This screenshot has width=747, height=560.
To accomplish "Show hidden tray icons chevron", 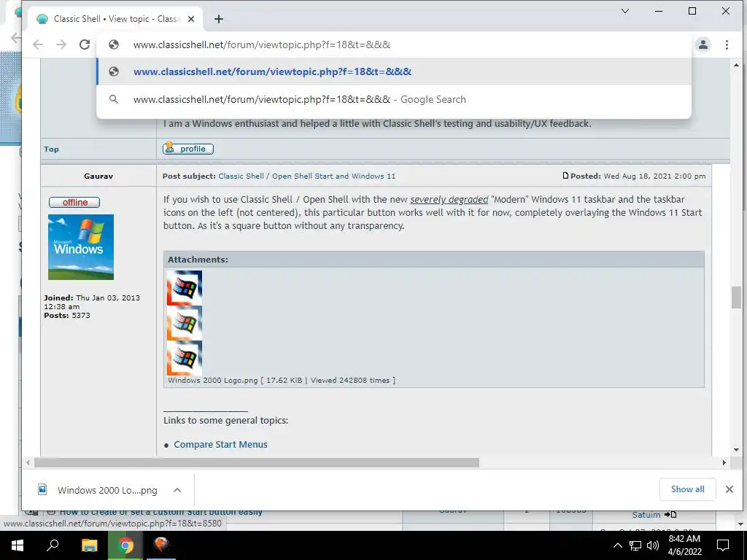I will 617,545.
